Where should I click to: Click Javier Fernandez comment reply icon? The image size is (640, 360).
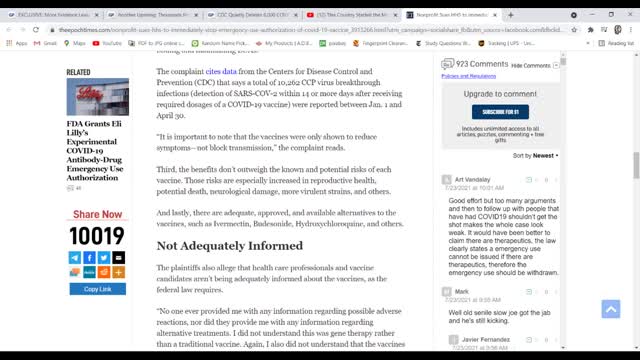coord(529,340)
